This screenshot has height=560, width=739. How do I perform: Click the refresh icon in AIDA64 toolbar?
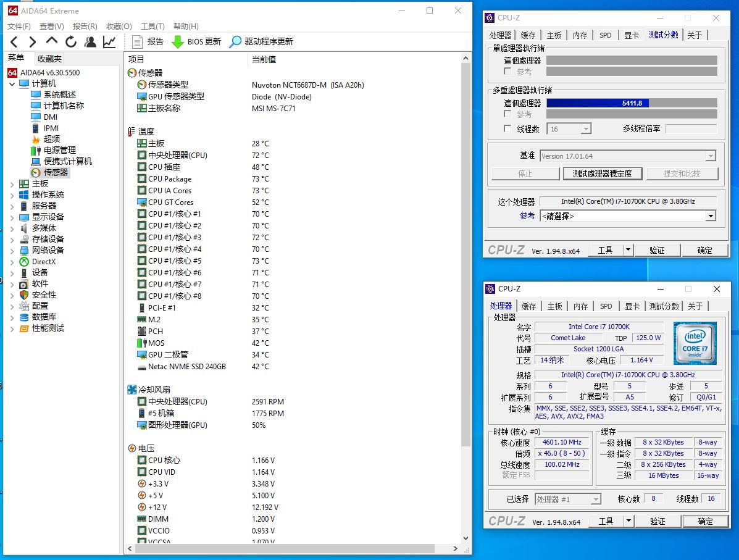pyautogui.click(x=71, y=42)
